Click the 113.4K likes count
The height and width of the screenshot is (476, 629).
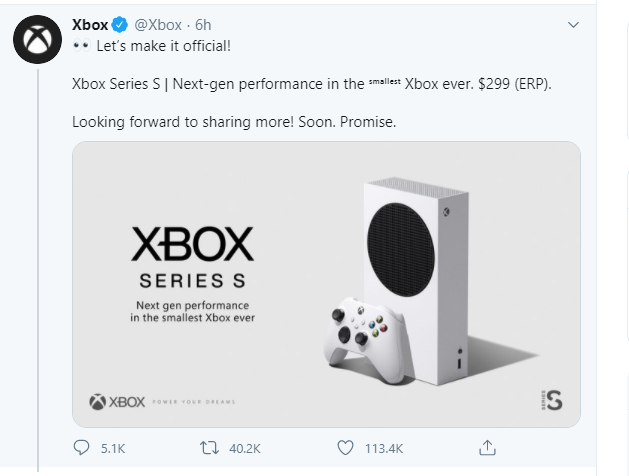tap(383, 448)
